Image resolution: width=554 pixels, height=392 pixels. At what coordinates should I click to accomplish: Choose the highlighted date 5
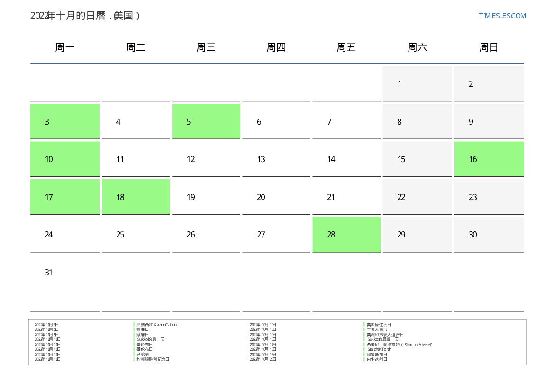[206, 121]
